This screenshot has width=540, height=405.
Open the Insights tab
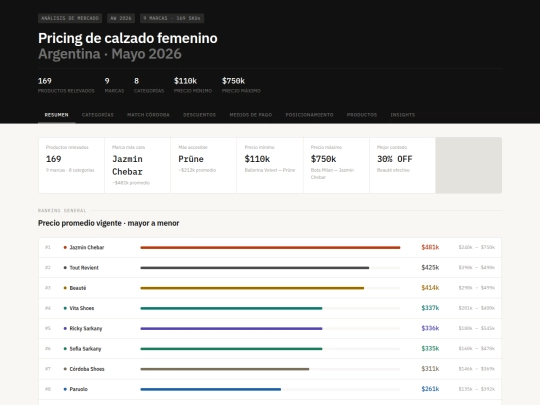(403, 115)
